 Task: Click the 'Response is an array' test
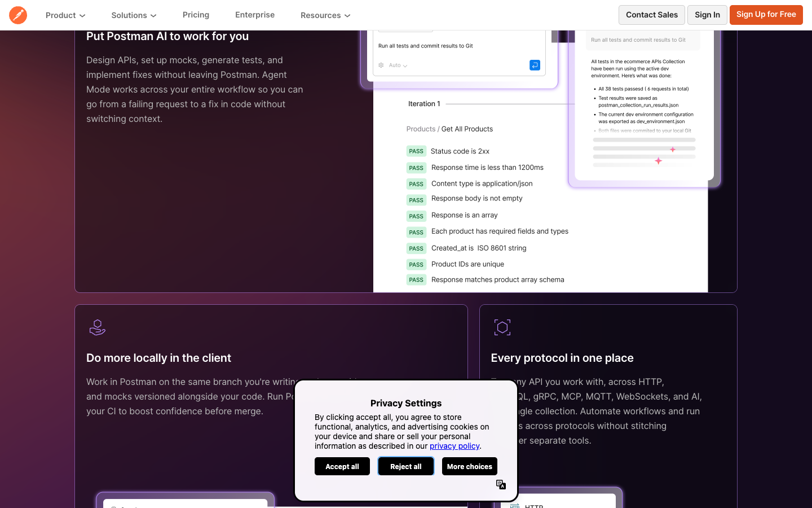click(x=465, y=215)
